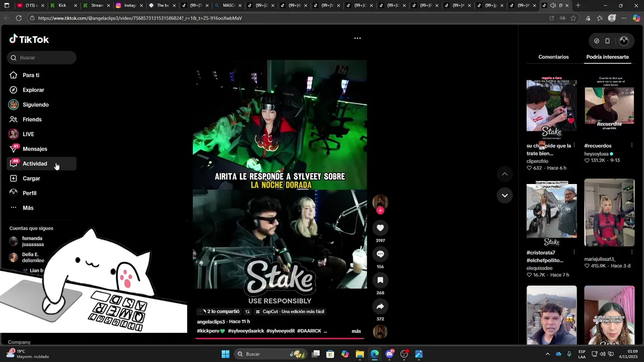
Task: Click the coin icon in TikTok header
Action: (597, 41)
